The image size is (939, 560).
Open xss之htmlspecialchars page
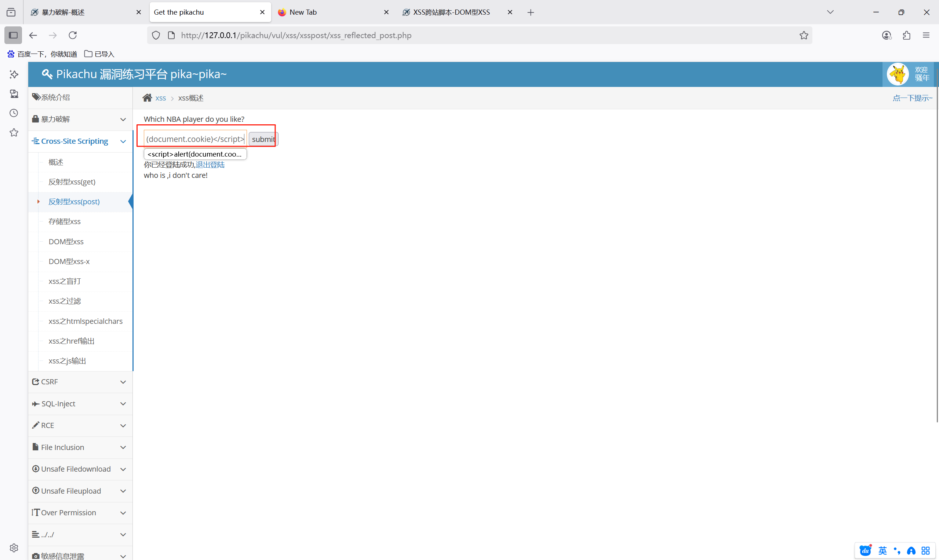(85, 321)
